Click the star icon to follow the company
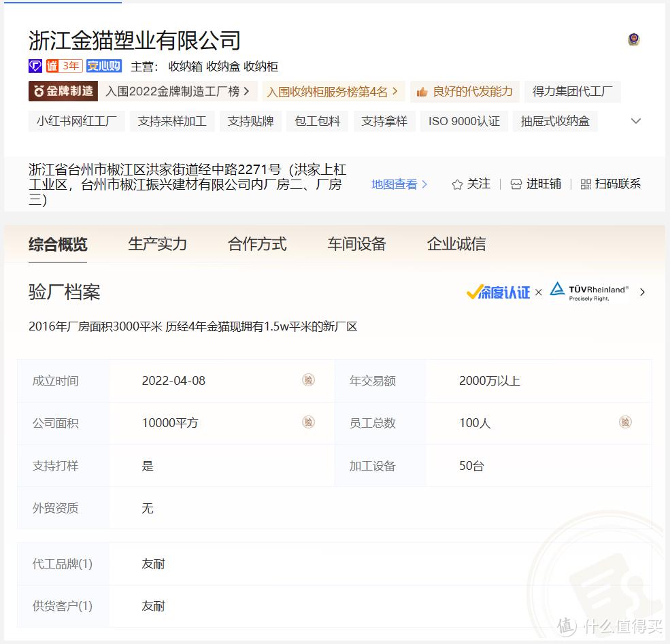 pyautogui.click(x=456, y=184)
